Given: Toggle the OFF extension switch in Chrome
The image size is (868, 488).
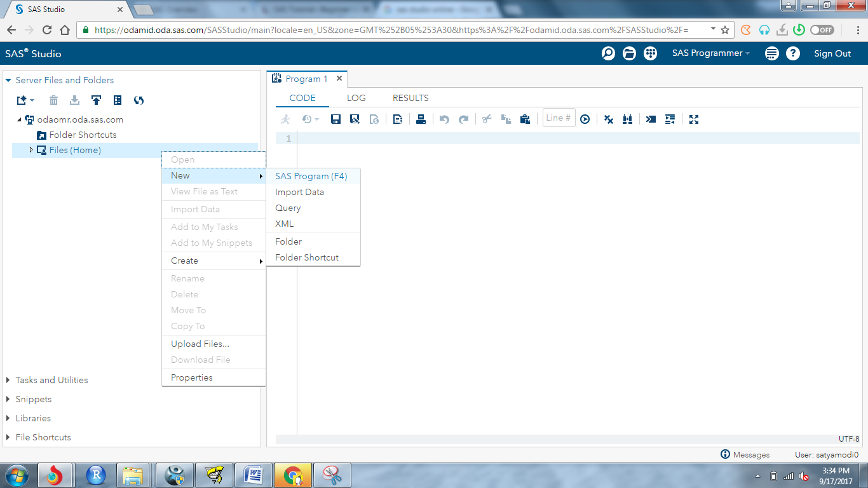Looking at the screenshot, I should coord(822,30).
